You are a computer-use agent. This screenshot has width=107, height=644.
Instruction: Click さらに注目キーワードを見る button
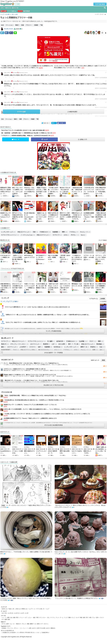pos(53,352)
